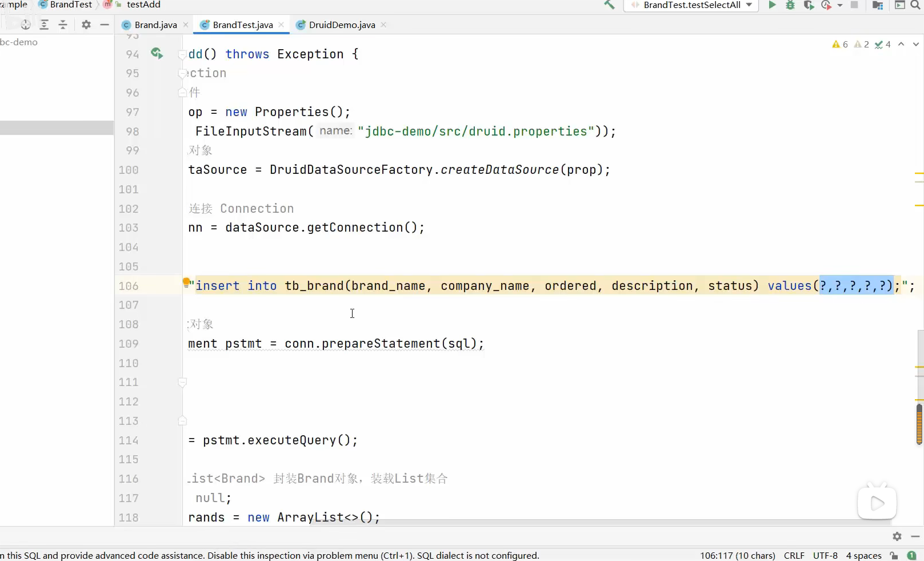Click the weak warnings indicator showing 2
This screenshot has width=924, height=561.
[x=861, y=44]
